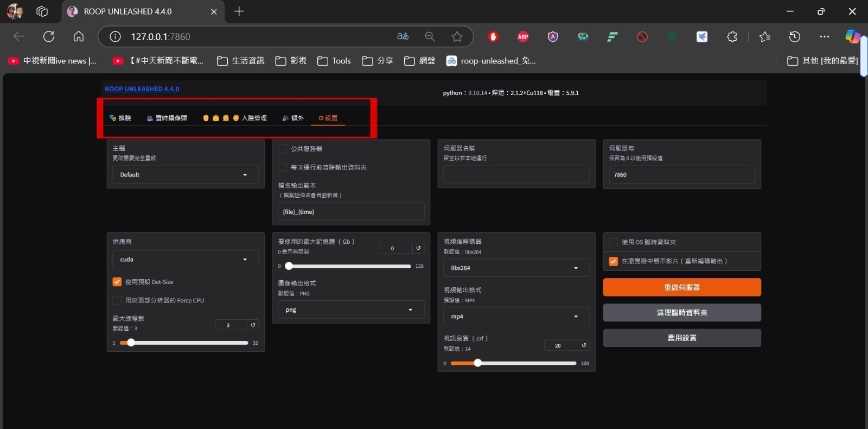Image resolution: width=868 pixels, height=429 pixels.
Task: Click the zoom magnifier icon in address bar
Action: (430, 36)
